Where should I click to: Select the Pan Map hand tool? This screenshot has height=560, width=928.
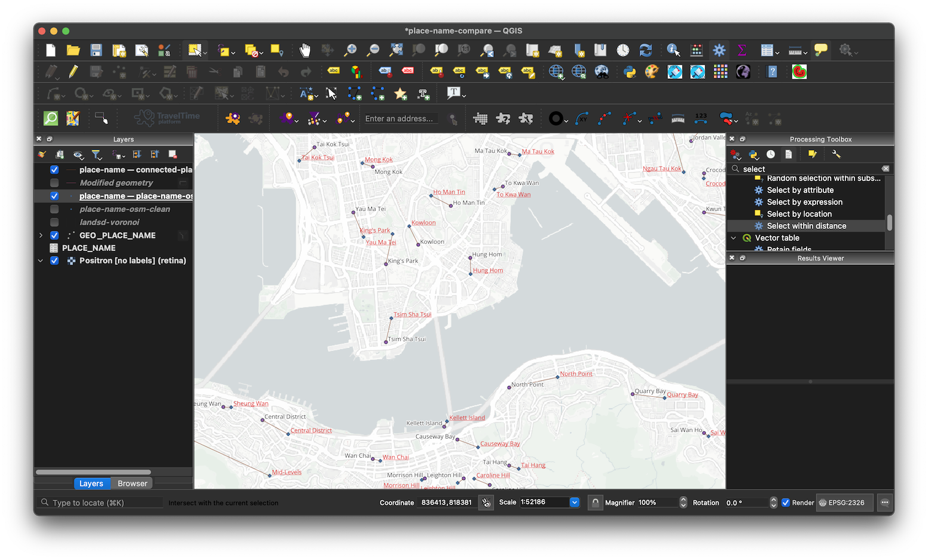(305, 50)
